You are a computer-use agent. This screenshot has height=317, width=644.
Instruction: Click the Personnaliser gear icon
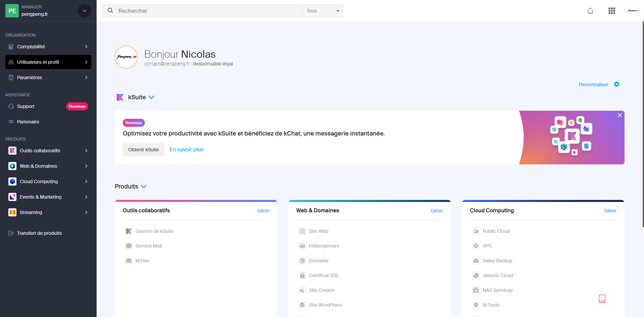click(x=616, y=85)
